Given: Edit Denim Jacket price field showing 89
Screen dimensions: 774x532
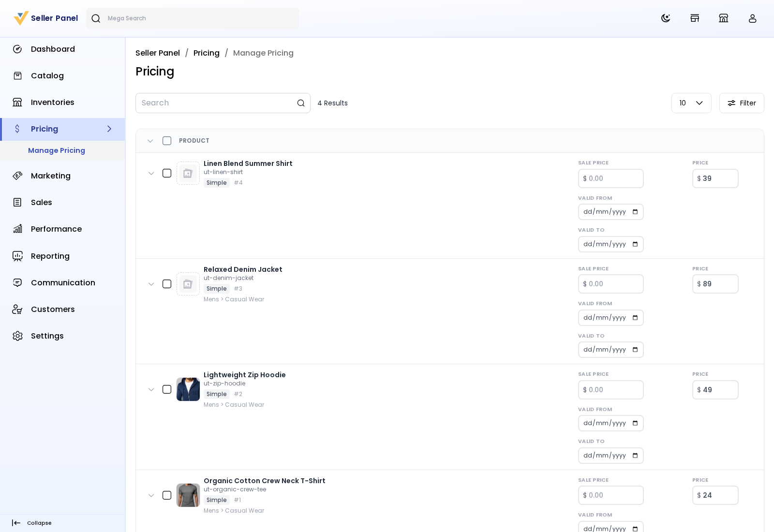Looking at the screenshot, I should tap(715, 284).
